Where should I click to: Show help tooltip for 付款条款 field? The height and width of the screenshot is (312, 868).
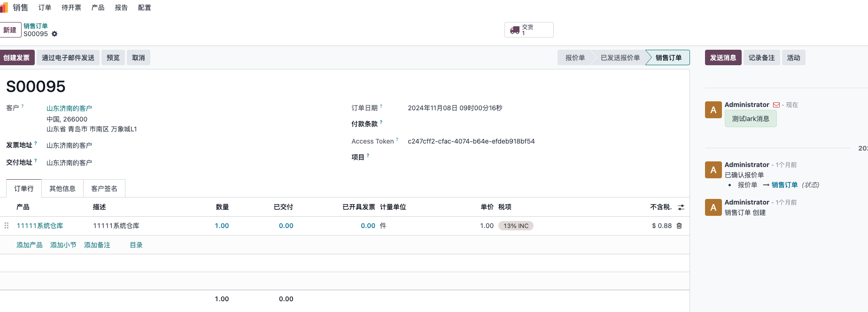point(381,122)
